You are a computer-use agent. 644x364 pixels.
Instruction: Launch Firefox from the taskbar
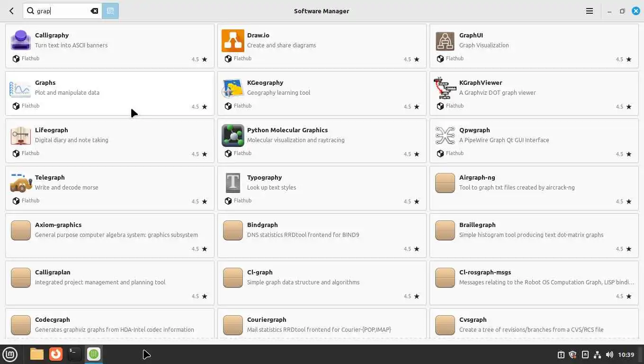(56, 354)
